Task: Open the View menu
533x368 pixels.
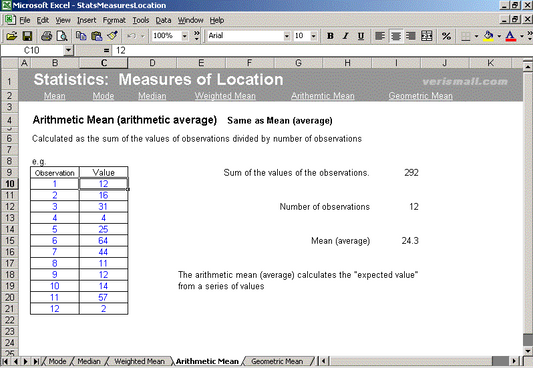Action: click(x=63, y=20)
